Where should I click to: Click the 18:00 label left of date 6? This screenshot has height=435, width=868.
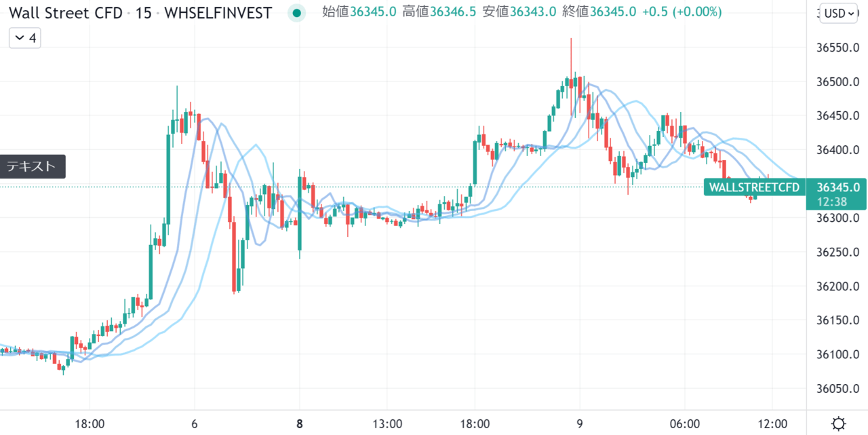pyautogui.click(x=90, y=424)
